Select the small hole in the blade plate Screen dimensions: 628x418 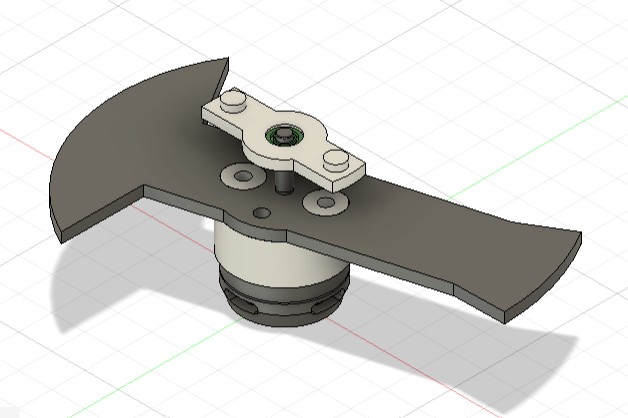261,212
